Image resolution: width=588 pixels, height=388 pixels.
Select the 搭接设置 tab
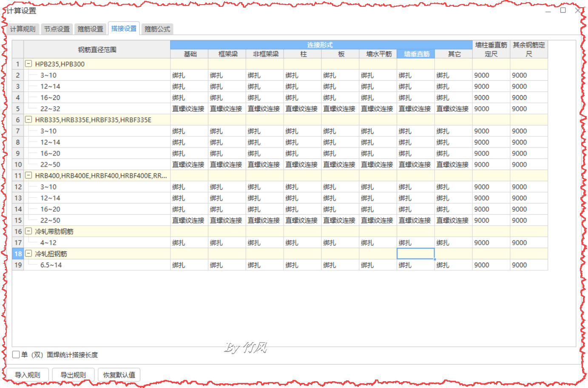124,28
